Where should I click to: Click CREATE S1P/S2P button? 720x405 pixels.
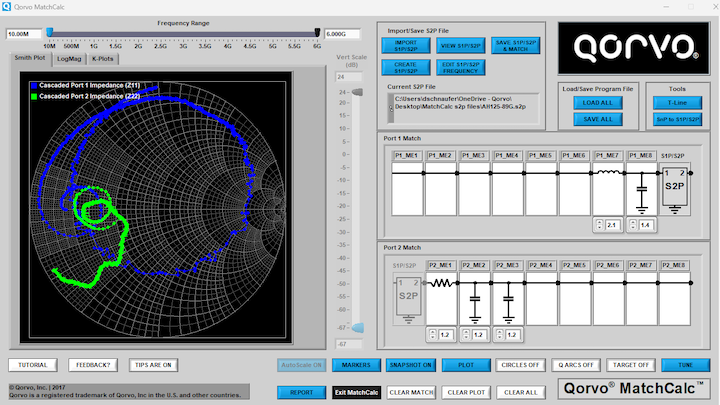(x=406, y=68)
